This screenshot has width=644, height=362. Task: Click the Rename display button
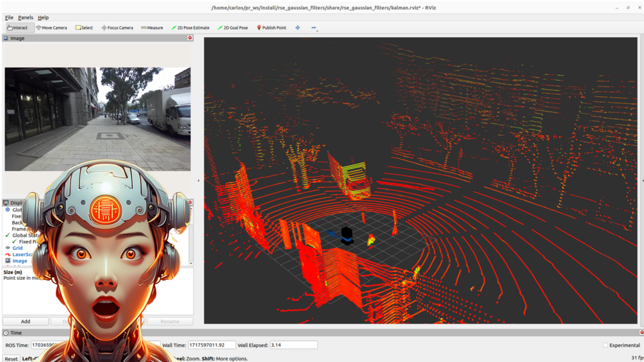click(x=170, y=322)
